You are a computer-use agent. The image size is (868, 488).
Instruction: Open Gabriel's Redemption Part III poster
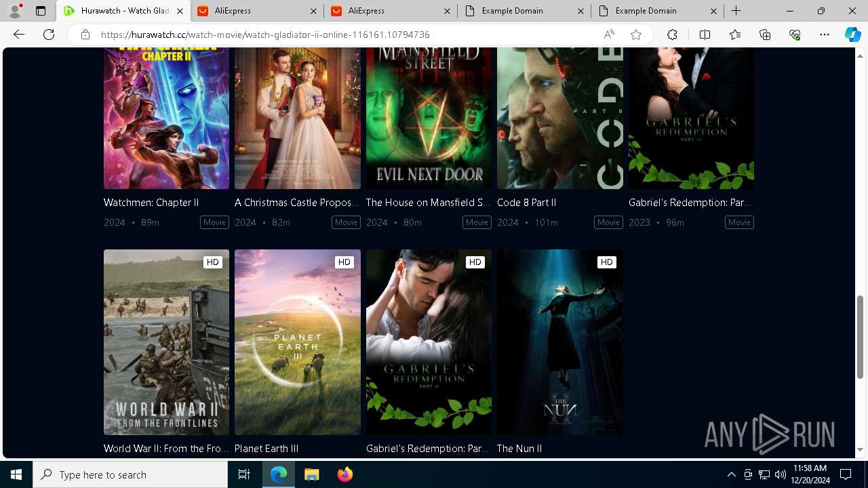tap(691, 119)
